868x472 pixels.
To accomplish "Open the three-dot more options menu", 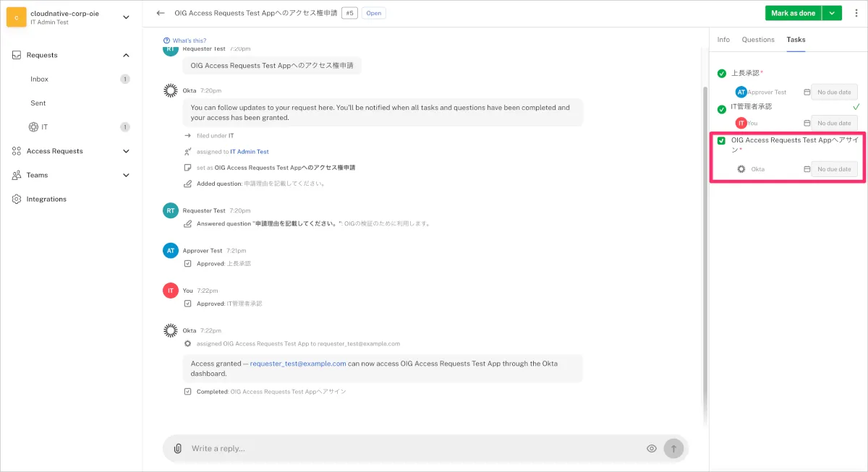I will click(856, 13).
